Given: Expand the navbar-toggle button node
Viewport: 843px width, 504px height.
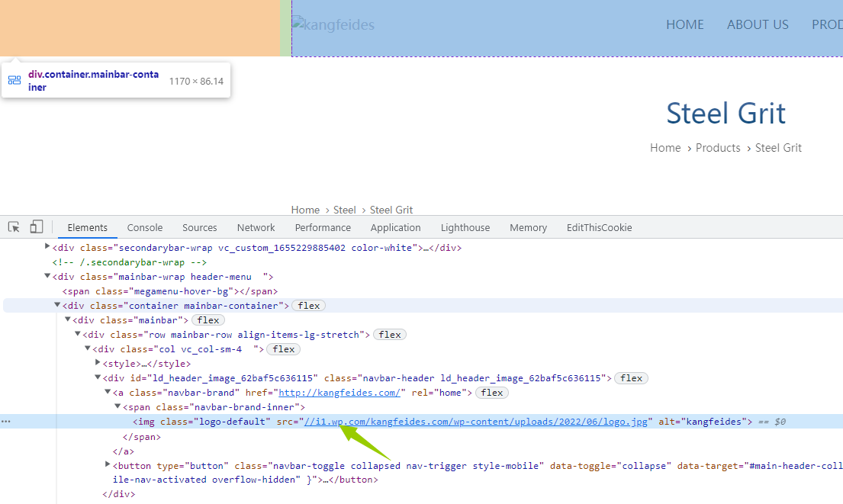Looking at the screenshot, I should click(x=108, y=465).
